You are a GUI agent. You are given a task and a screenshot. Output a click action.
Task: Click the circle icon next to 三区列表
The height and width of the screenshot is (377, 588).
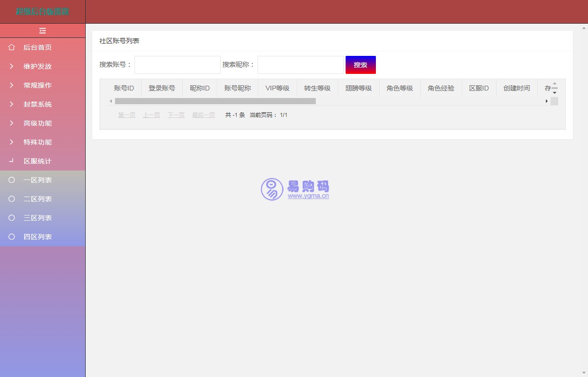[12, 218]
